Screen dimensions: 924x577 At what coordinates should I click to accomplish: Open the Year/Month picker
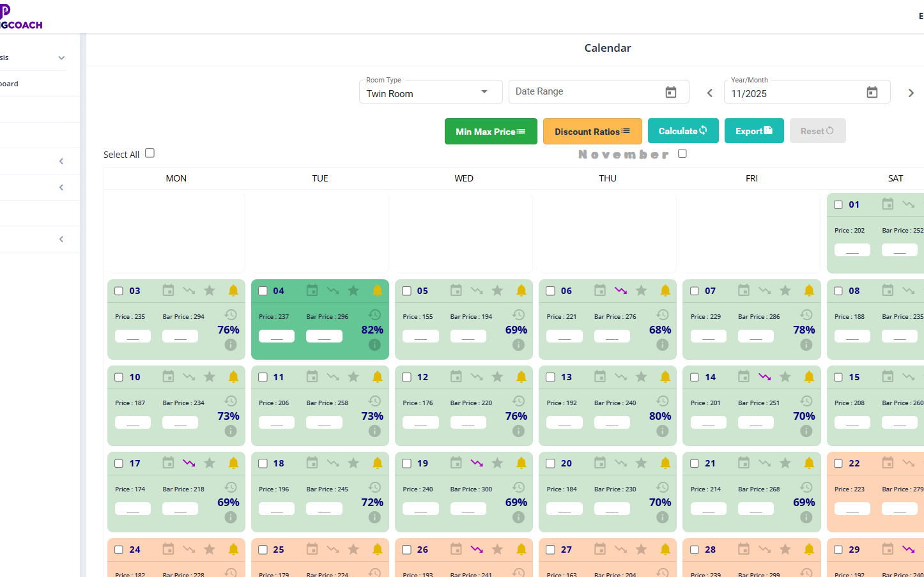(x=872, y=93)
